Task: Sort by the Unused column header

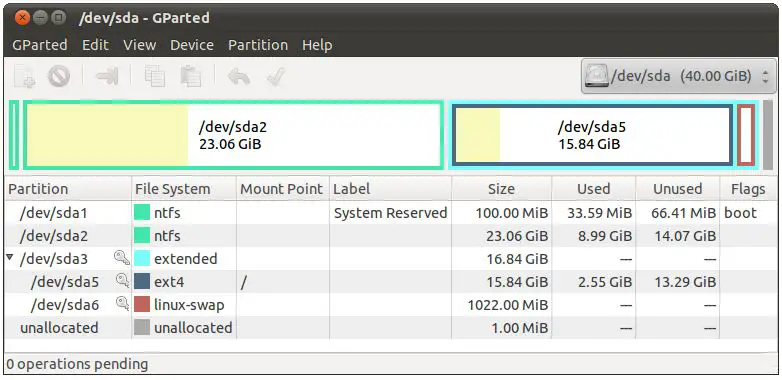Action: pyautogui.click(x=677, y=190)
